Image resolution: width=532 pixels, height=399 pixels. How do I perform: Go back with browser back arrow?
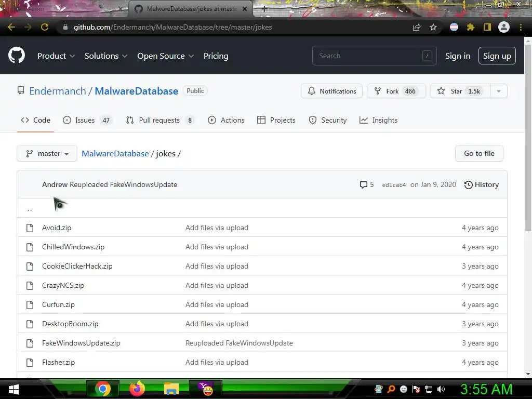point(11,27)
